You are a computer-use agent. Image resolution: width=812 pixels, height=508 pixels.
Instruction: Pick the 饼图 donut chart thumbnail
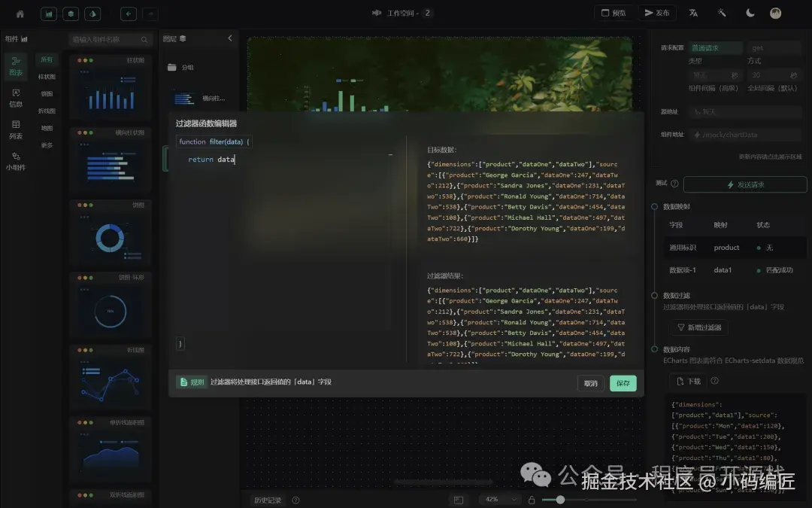111,233
